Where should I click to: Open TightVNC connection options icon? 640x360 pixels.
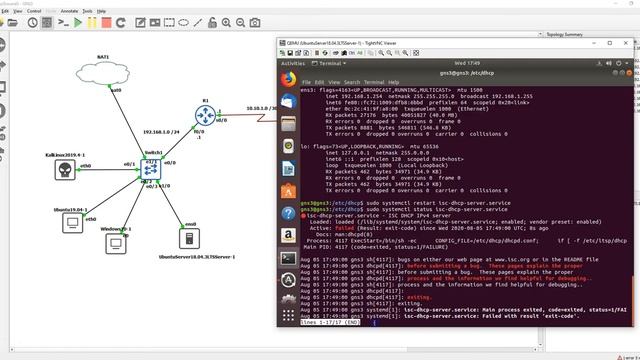[298, 53]
